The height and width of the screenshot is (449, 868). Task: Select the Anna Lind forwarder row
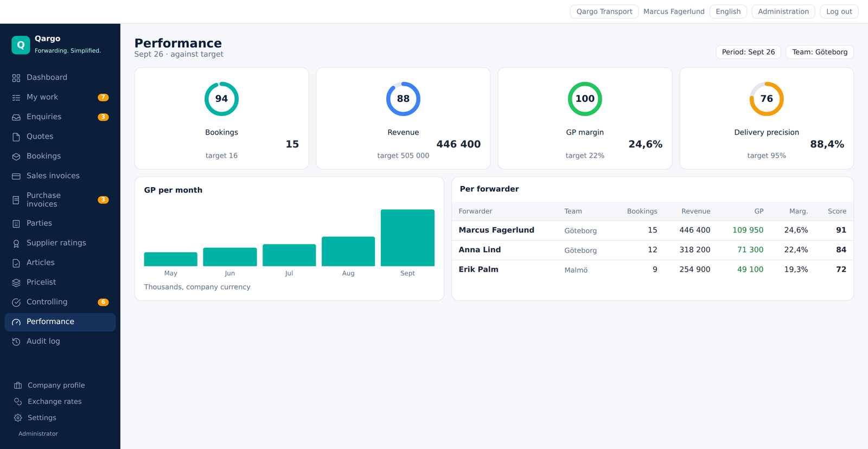click(x=653, y=250)
